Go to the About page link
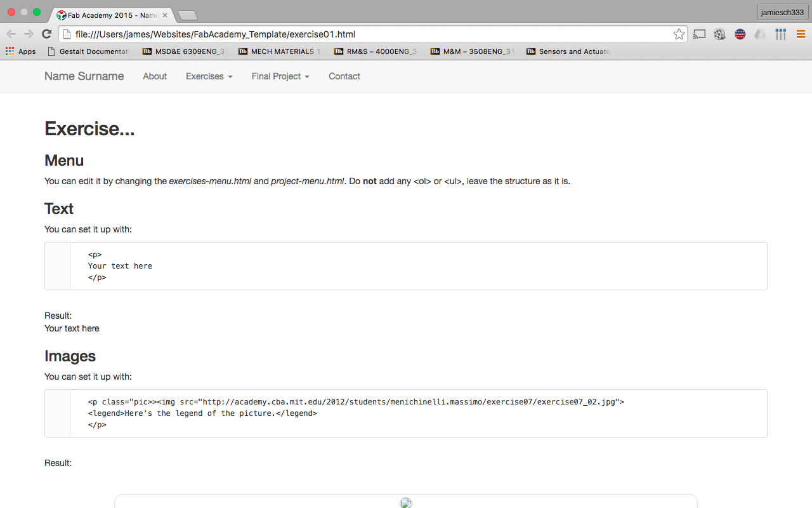812x508 pixels. pyautogui.click(x=155, y=76)
